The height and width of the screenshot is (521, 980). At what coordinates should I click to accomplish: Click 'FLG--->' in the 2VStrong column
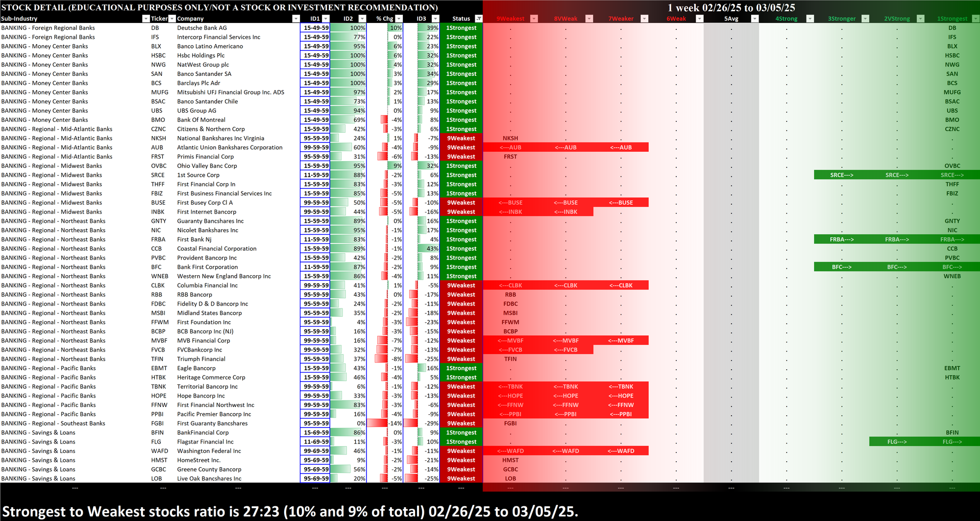(897, 442)
